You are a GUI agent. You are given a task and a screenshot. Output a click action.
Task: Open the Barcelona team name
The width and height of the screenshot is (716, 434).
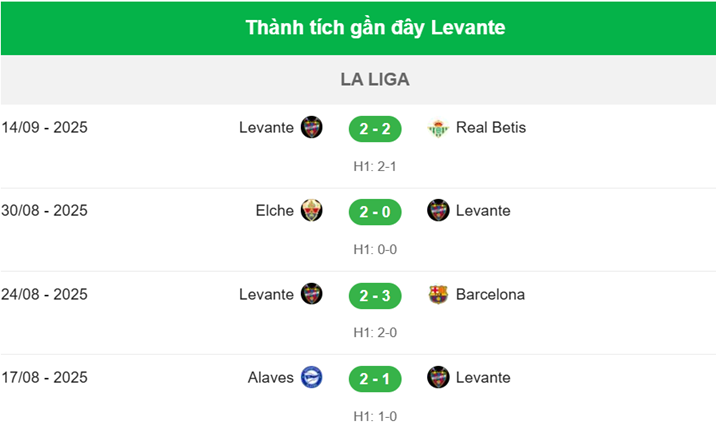490,295
